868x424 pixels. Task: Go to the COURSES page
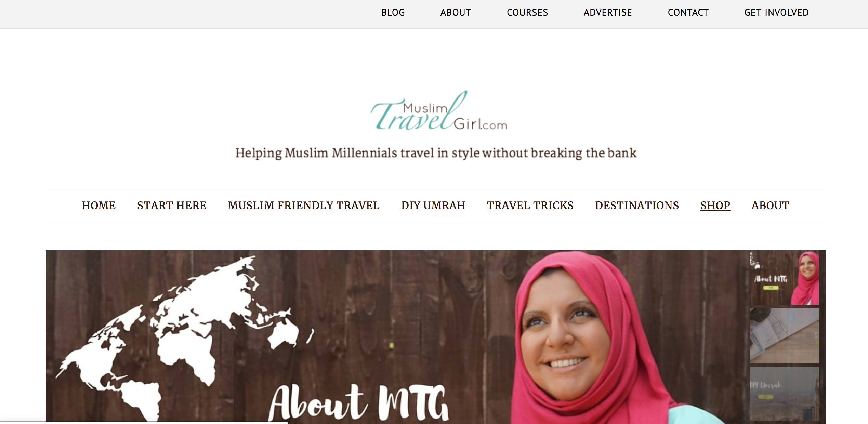(527, 13)
